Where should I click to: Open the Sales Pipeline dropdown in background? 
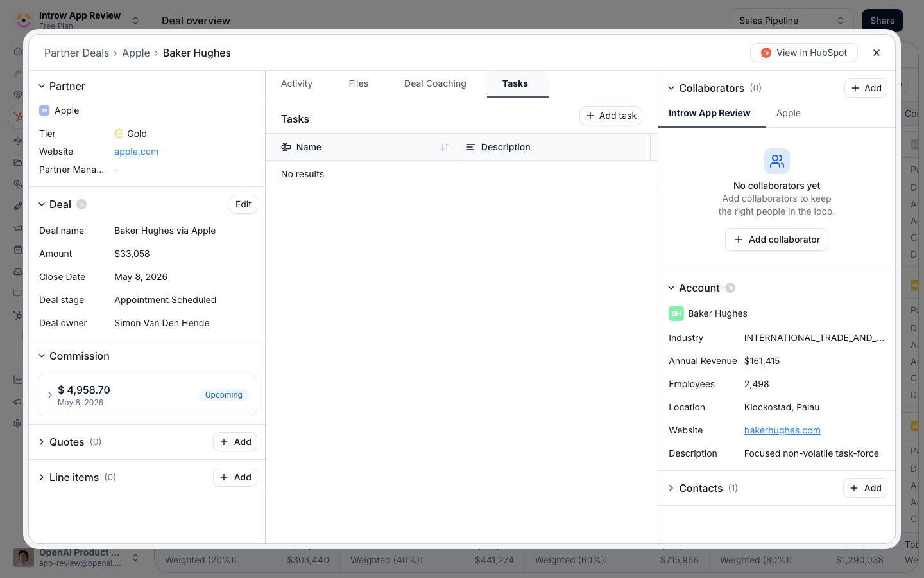tap(792, 21)
